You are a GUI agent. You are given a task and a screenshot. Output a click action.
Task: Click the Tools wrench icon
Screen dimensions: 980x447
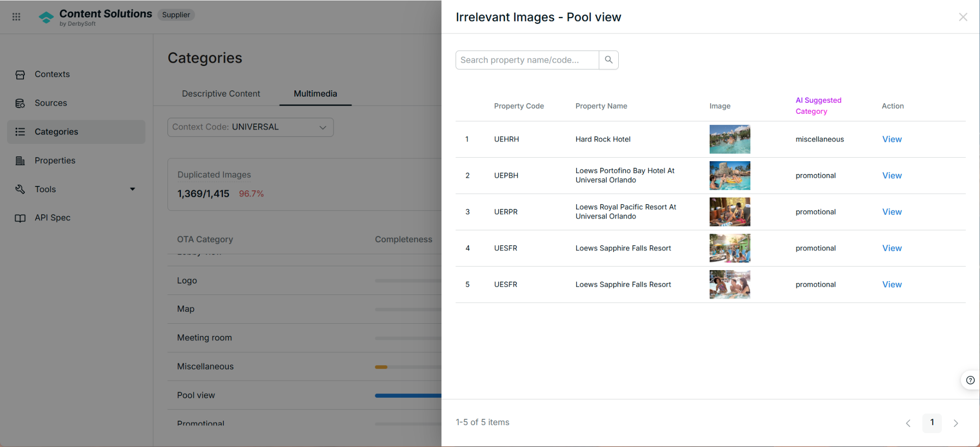(x=20, y=189)
